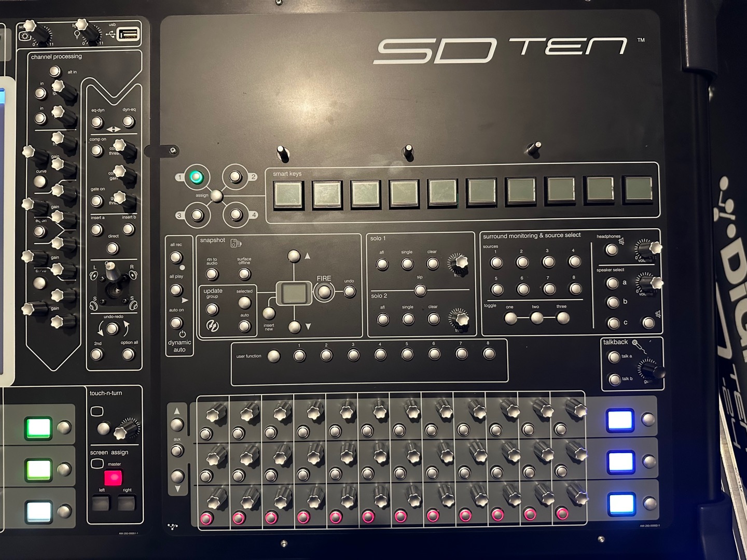Toggle surface offline button

244,274
